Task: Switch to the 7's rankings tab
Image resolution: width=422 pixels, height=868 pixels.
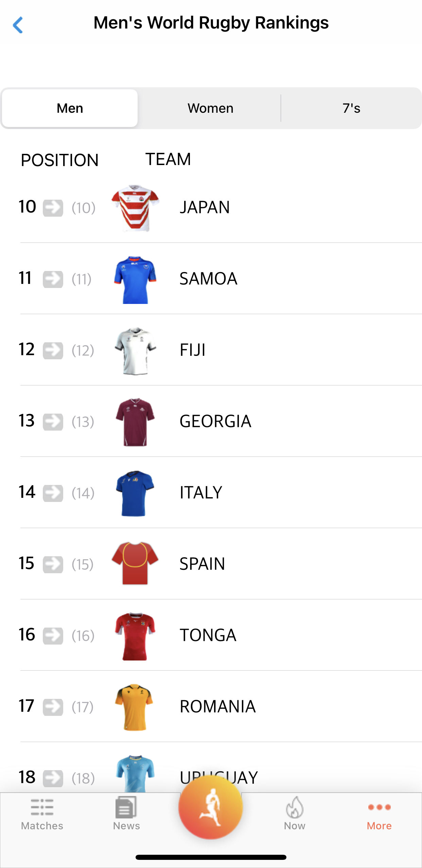Action: [351, 108]
